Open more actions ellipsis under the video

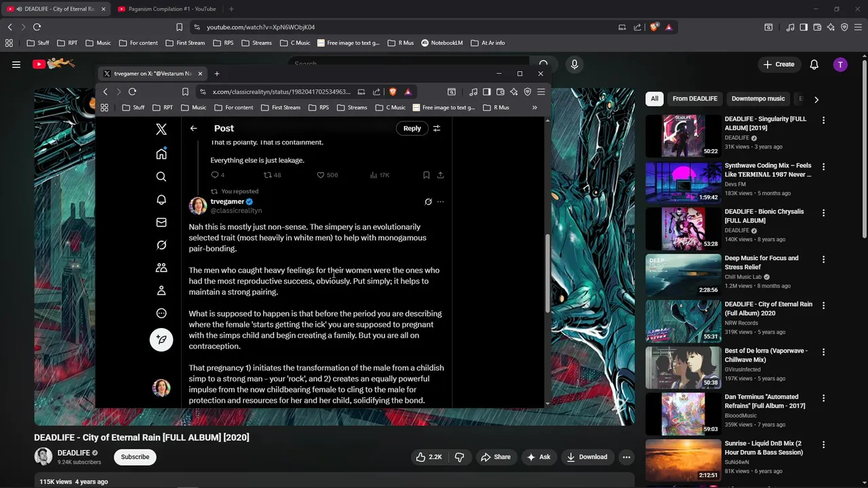[627, 457]
